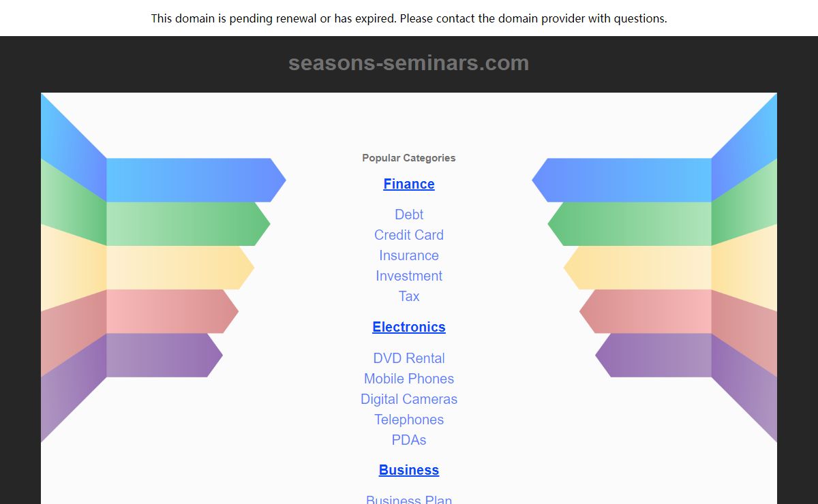818x504 pixels.
Task: Click the left green arrow banner
Action: 188,224
